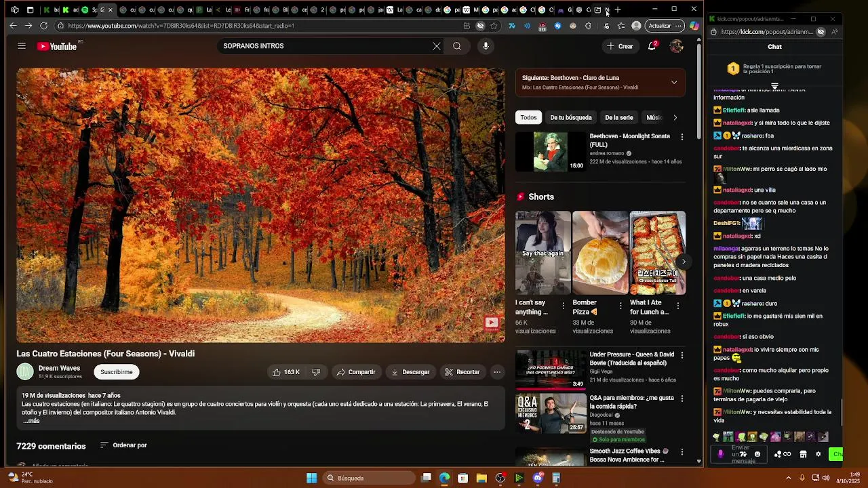Click the magnifier search button on YouTube
Image resolution: width=868 pixels, height=488 pixels.
pos(457,46)
